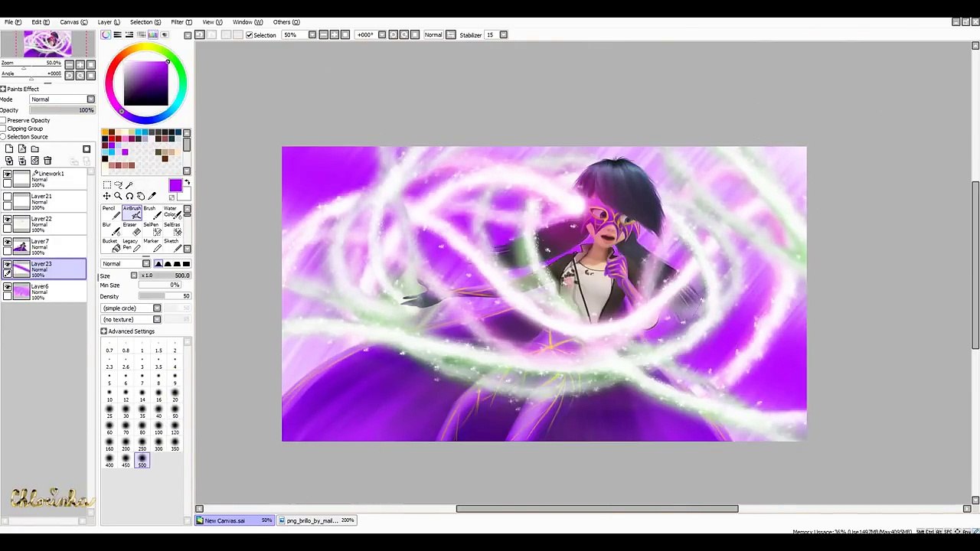Hide Layer21 with its eye icon
980x551 pixels.
point(8,197)
